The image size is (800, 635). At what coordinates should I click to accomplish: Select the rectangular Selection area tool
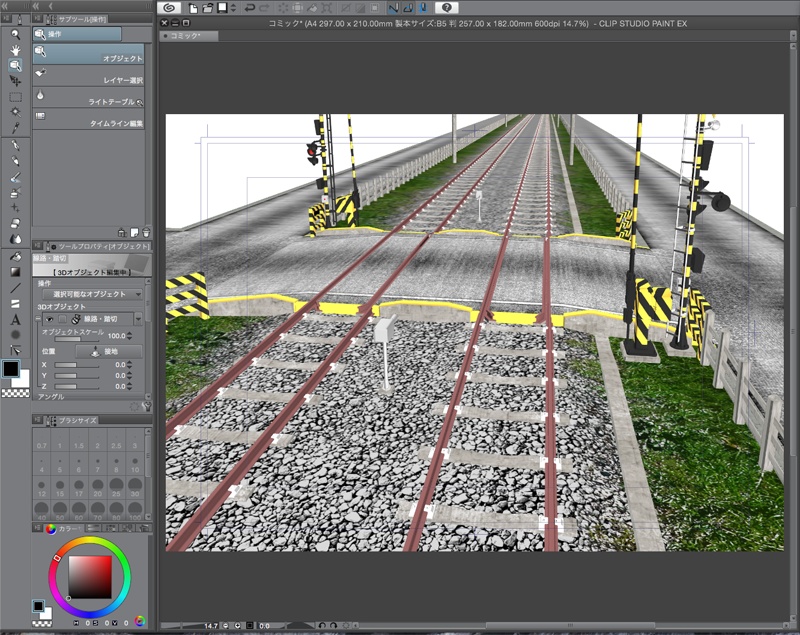coord(15,97)
